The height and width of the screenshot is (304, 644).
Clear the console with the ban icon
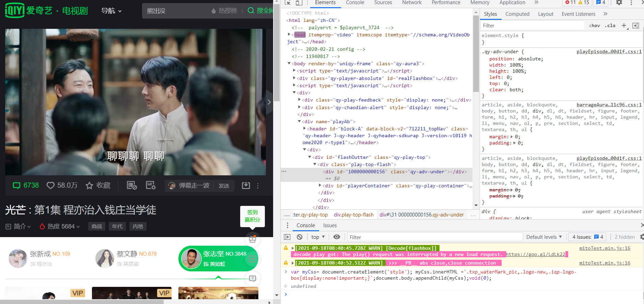click(300, 237)
